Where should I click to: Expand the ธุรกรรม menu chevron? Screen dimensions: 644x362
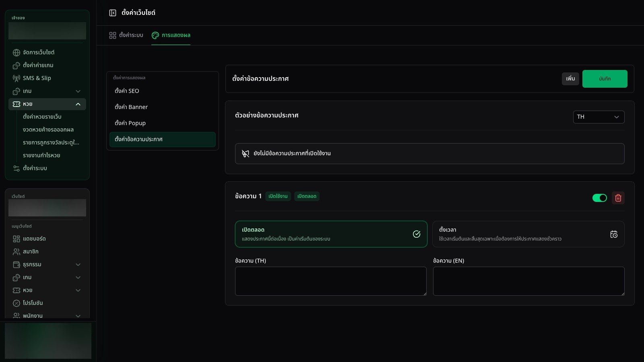click(x=78, y=265)
